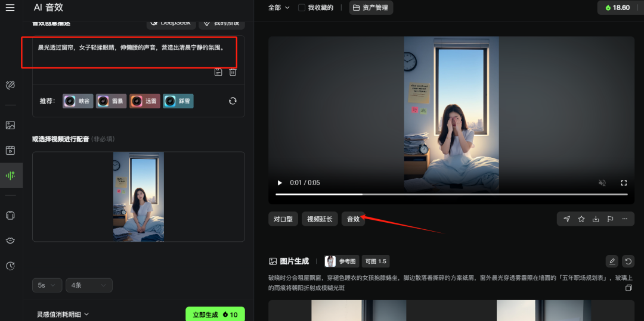Play the video preview
644x321 pixels.
point(280,183)
